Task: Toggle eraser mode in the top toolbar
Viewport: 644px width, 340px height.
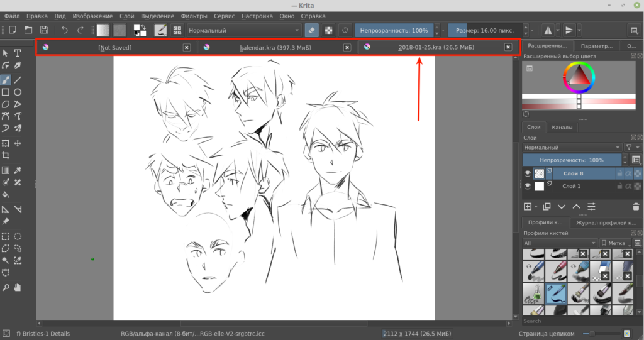Action: point(312,30)
